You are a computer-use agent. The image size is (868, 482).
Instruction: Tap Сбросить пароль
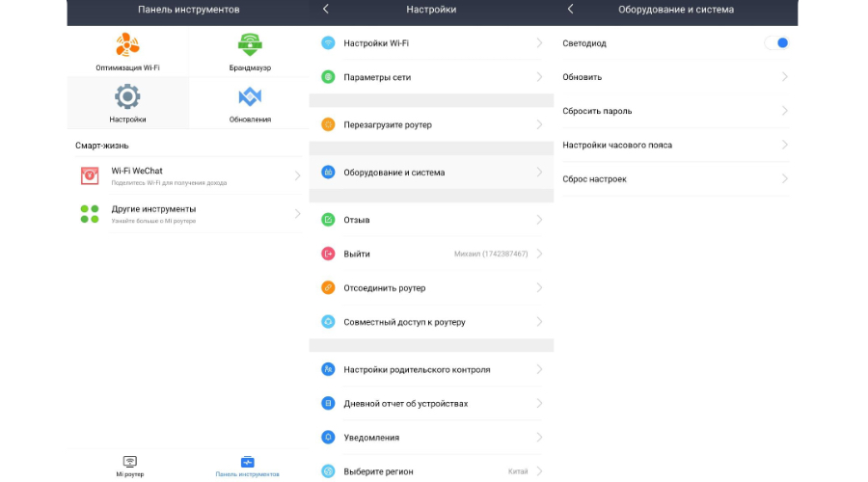coord(676,111)
